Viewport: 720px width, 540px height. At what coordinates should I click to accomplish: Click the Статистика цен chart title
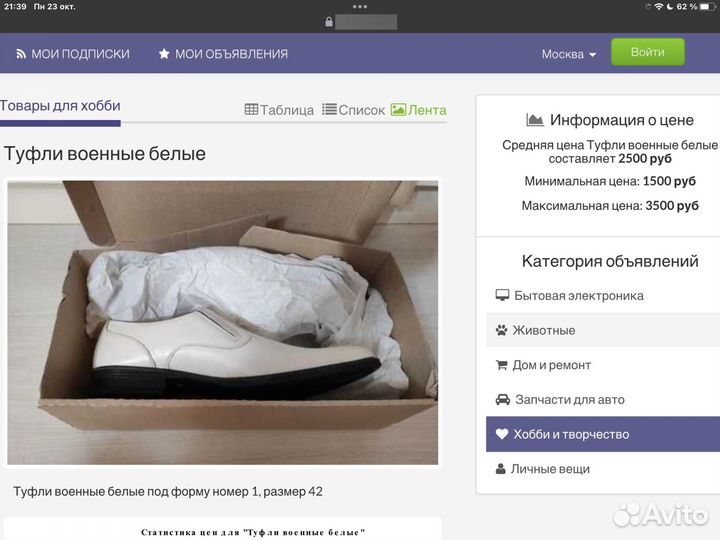pyautogui.click(x=253, y=532)
